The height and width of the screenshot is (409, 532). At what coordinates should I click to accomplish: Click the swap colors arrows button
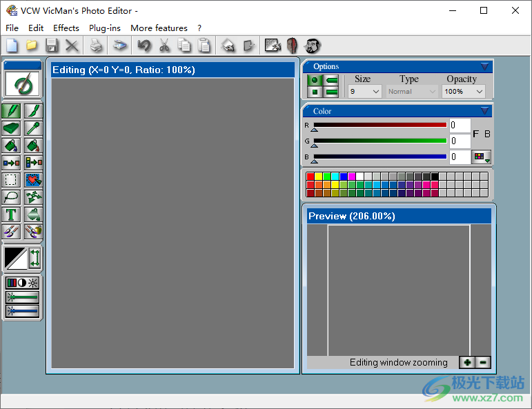(x=35, y=259)
